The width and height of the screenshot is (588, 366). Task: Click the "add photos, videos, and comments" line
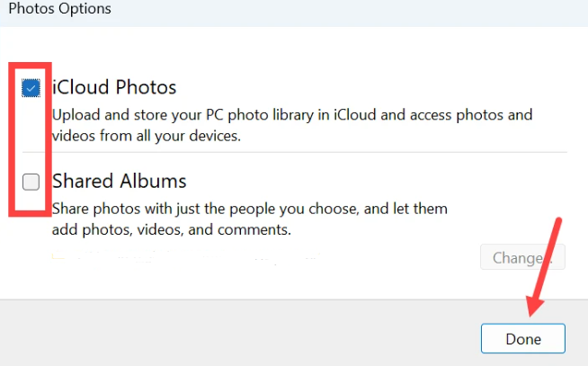pyautogui.click(x=171, y=228)
